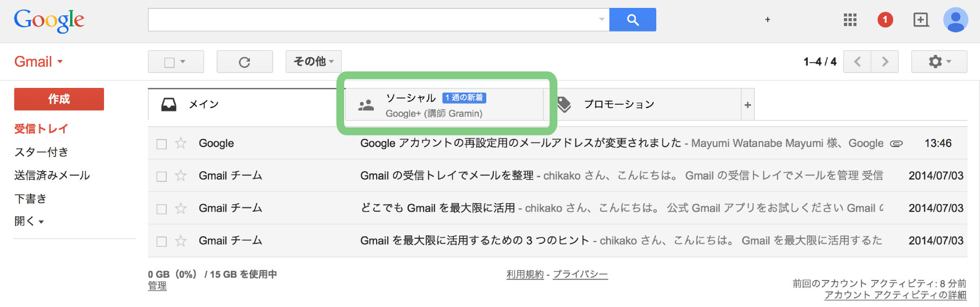Click the small plus beside the apps grid
Viewport: 980px width, 307px height.
coord(768,20)
